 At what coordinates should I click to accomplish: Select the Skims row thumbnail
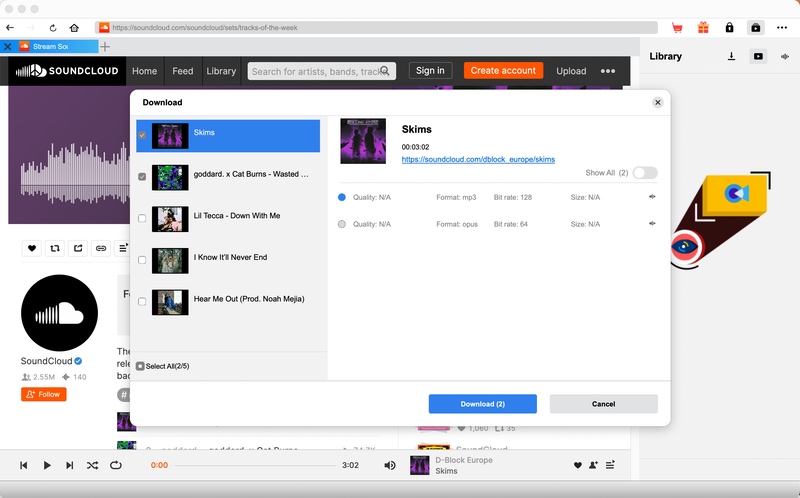tap(170, 136)
